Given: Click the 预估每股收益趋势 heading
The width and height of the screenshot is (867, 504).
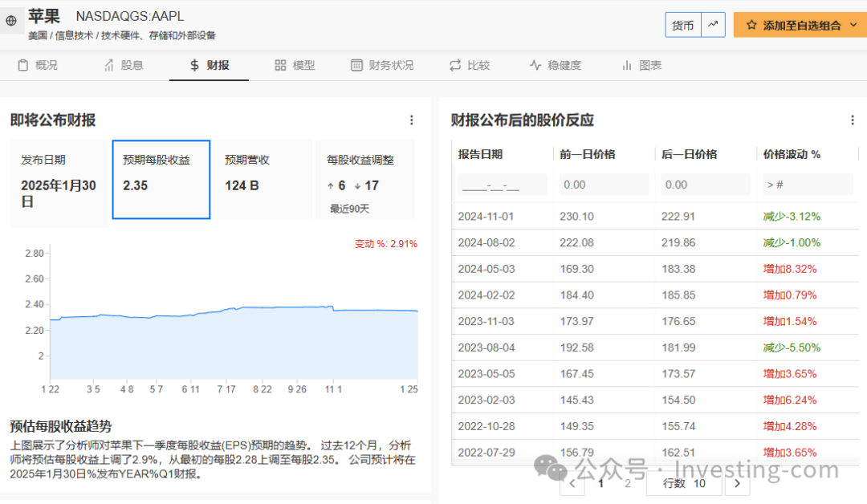Looking at the screenshot, I should (x=61, y=426).
